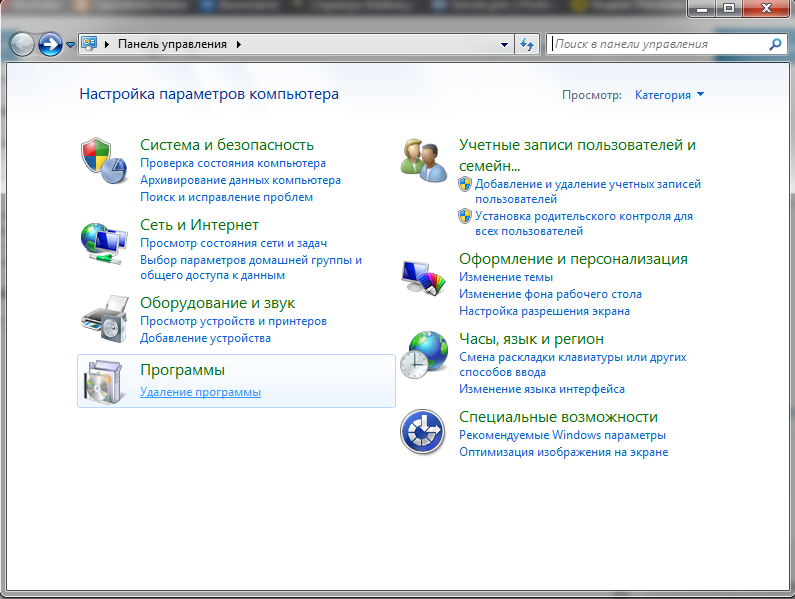Open the Ease of Access icon
Image resolution: width=795 pixels, height=599 pixels.
[423, 432]
